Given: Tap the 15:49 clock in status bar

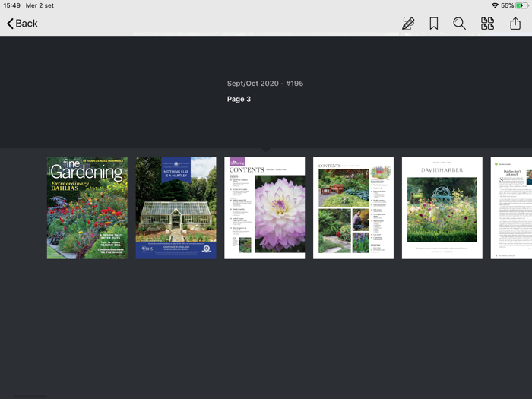Looking at the screenshot, I should click(12, 5).
